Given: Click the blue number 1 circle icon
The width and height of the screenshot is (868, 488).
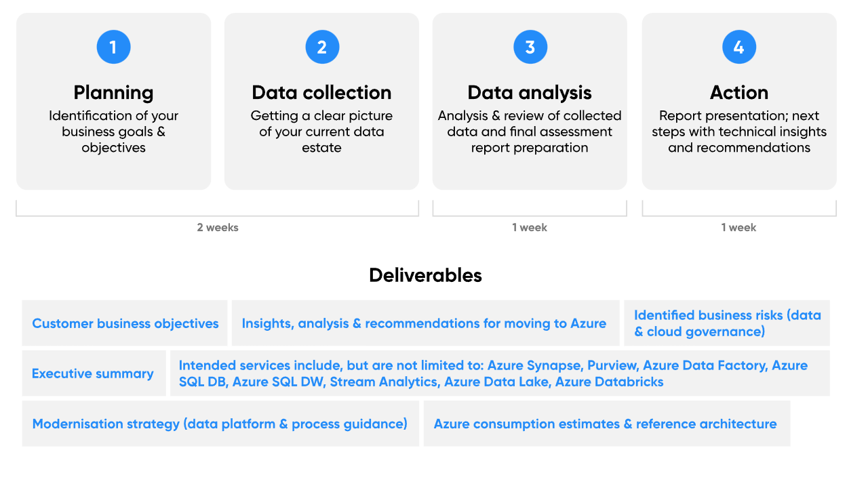Looking at the screenshot, I should pos(113,47).
